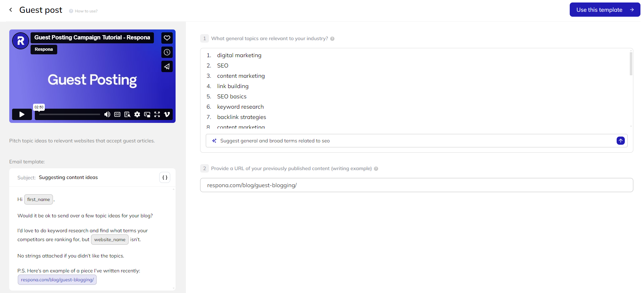Open the help tooltip for question 1

click(x=332, y=38)
